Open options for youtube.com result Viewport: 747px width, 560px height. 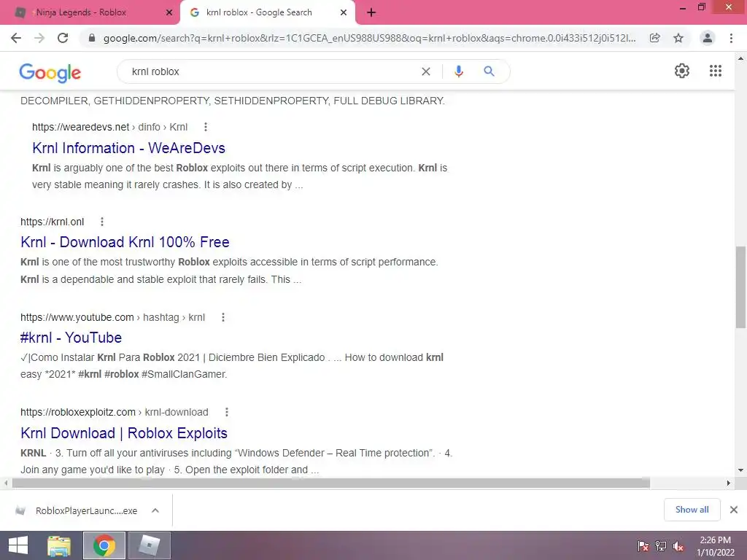(x=223, y=318)
